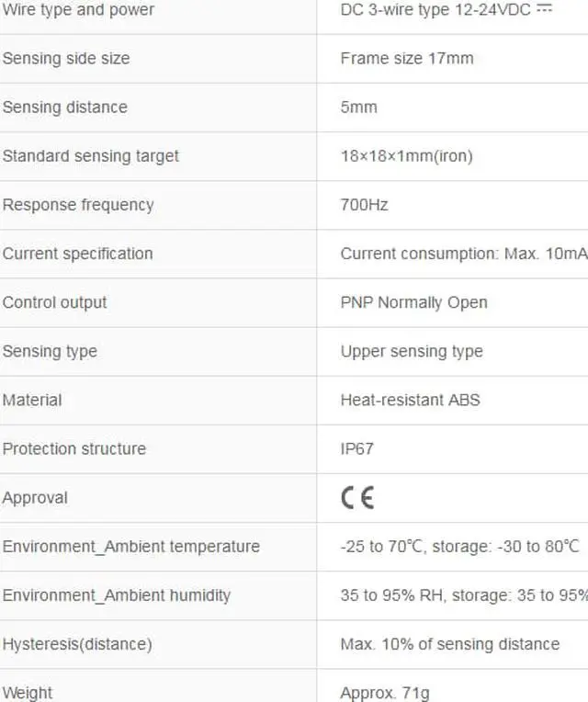Select the 'Environment_Ambient temperature' label
Viewport: 588px width, 702px height.
(x=130, y=546)
